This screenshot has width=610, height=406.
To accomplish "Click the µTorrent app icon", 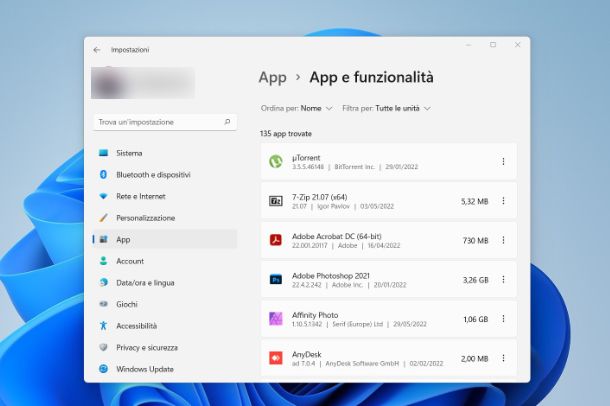I will 276,161.
